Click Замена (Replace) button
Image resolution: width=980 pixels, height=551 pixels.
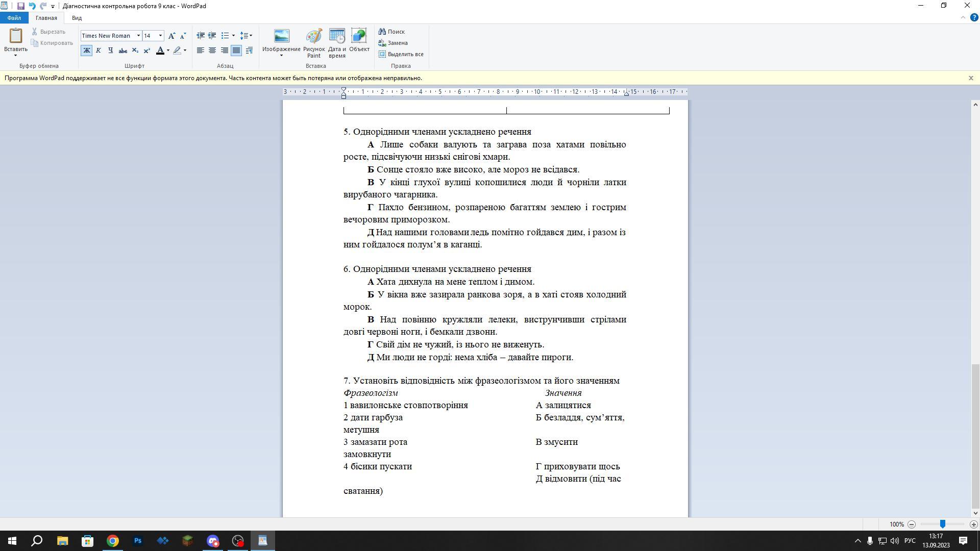[393, 43]
